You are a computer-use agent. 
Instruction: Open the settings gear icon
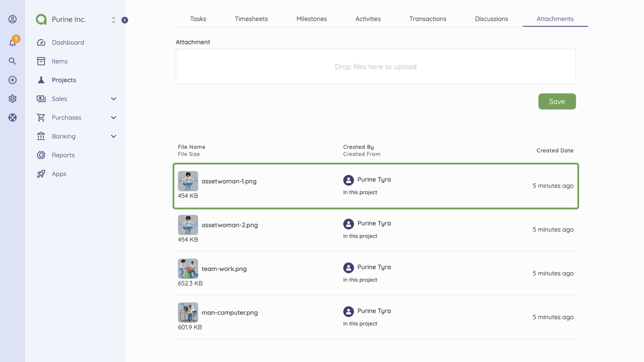coord(13,99)
